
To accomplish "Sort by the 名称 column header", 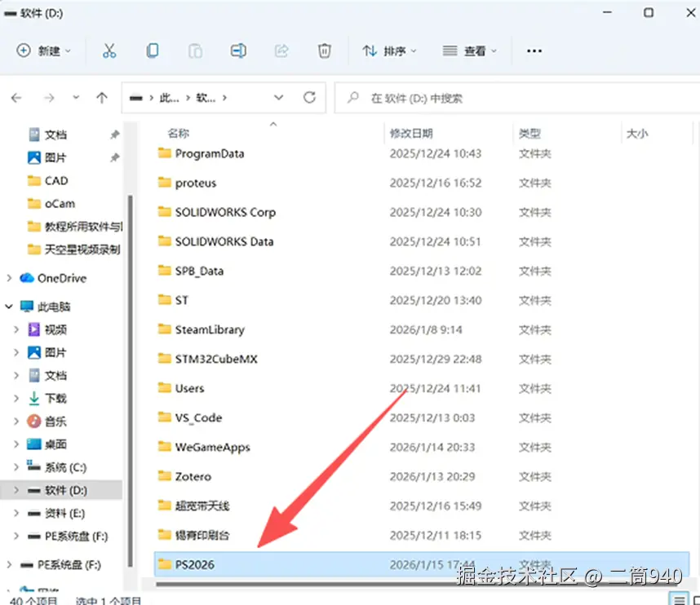I will click(x=178, y=133).
